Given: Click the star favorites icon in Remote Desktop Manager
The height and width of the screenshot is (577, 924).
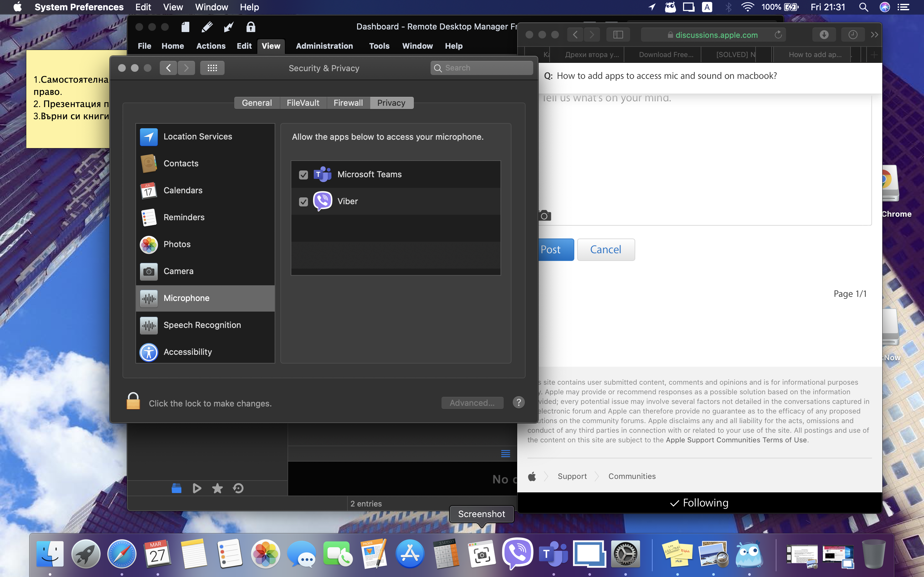Looking at the screenshot, I should pos(217,489).
